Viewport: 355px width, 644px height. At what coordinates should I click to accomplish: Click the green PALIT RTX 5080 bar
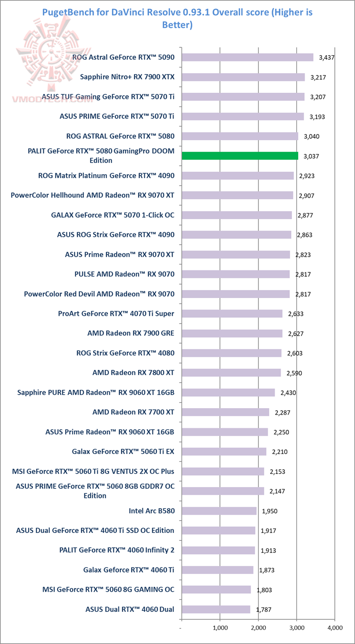[240, 156]
